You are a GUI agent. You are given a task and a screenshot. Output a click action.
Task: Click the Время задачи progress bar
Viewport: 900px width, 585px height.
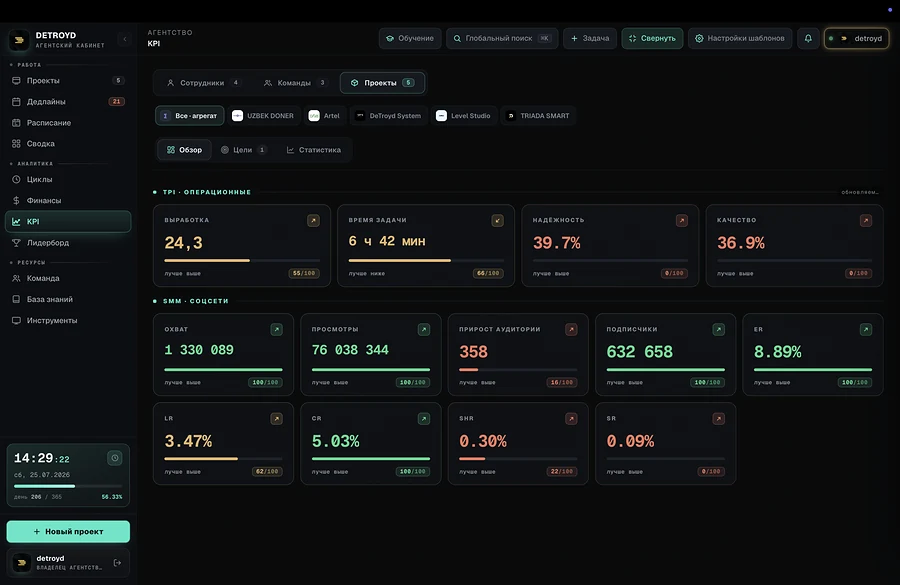[426, 261]
